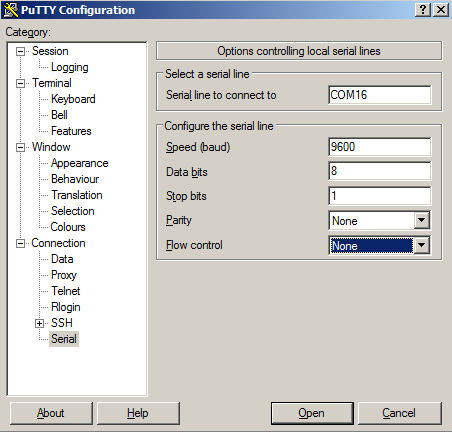Screen dimensions: 452x432
Task: Select the SSH category
Action: pos(62,323)
